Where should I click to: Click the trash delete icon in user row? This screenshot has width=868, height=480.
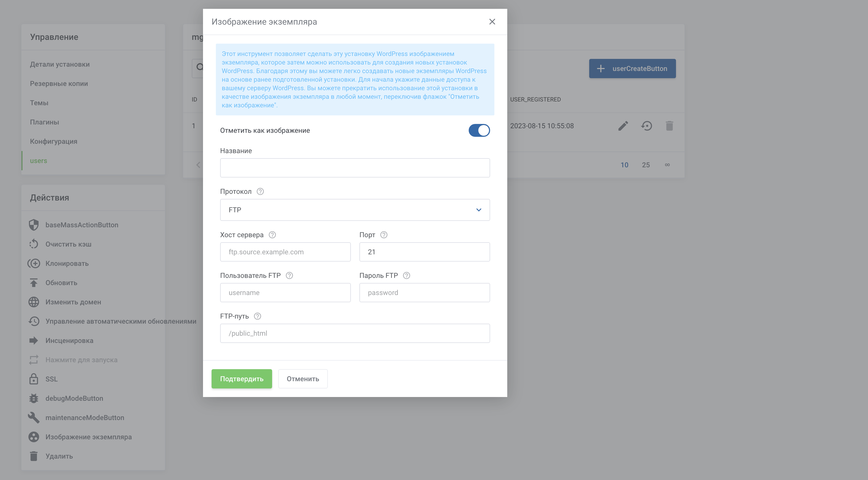tap(669, 126)
